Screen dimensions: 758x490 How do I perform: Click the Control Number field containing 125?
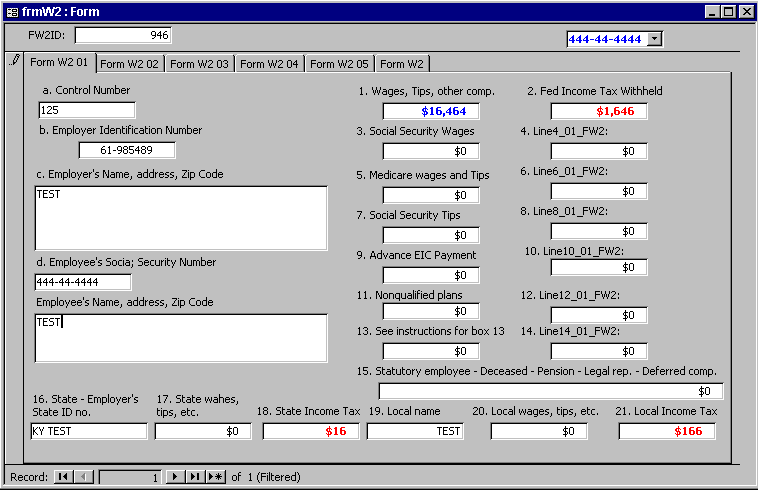click(x=87, y=110)
